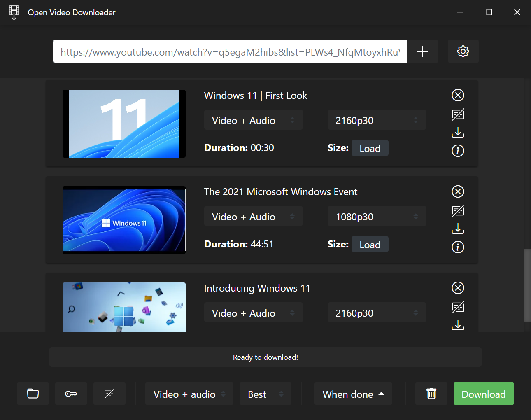Open the 2160p30 quality dropdown for First Look
The height and width of the screenshot is (420, 531).
[x=377, y=120]
